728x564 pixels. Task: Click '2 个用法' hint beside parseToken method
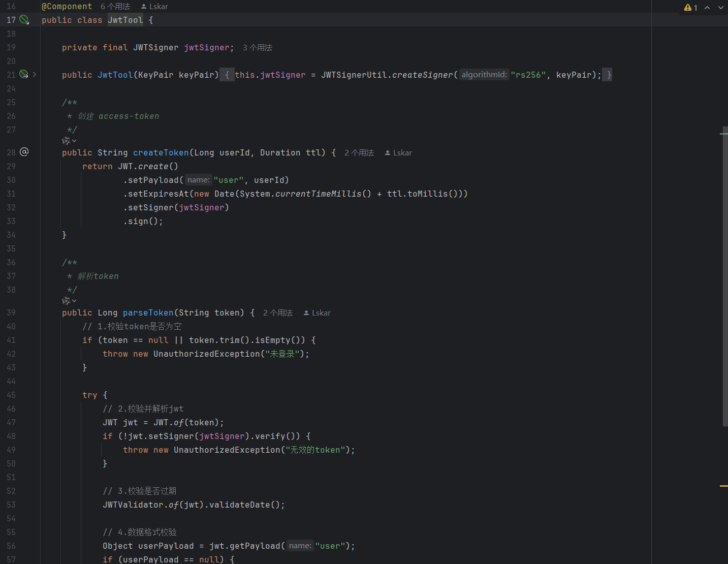point(278,313)
